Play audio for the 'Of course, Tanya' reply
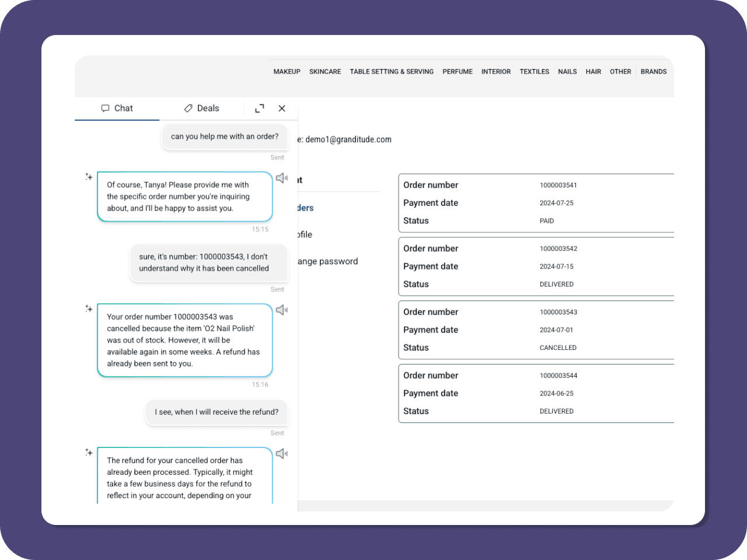 click(x=282, y=178)
